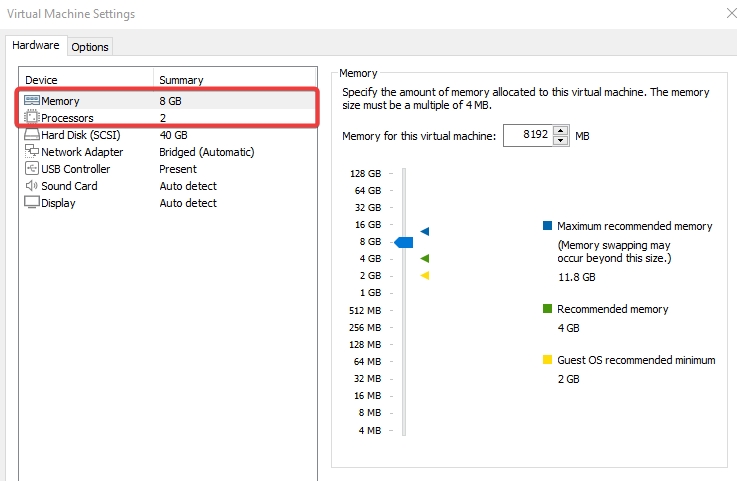The width and height of the screenshot is (737, 481).
Task: Click the Memory device icon
Action: (32, 101)
